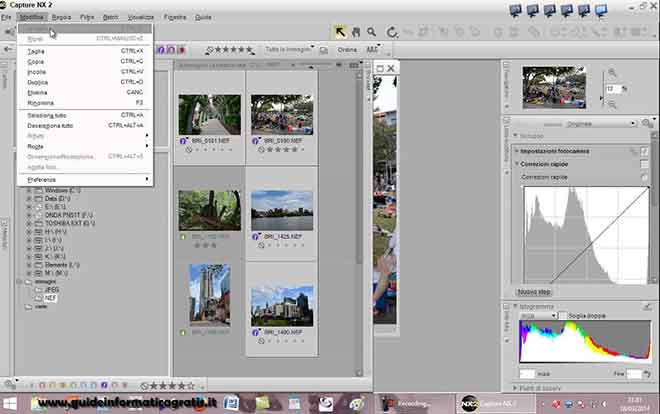Choose Incolla from the Modifica menu
This screenshot has width=660, height=414.
[85, 72]
